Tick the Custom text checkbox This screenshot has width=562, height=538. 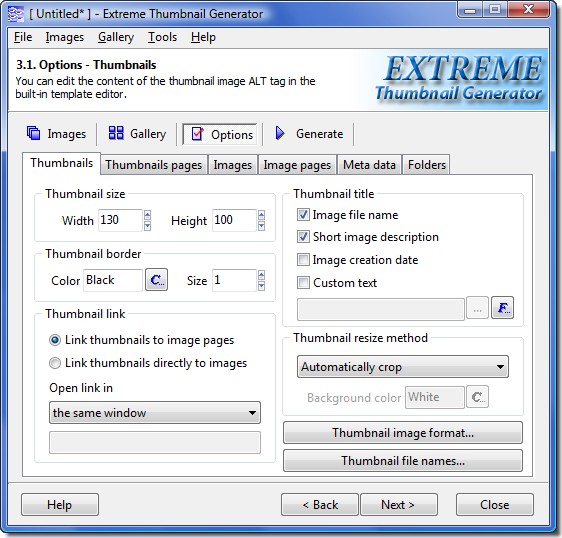pyautogui.click(x=303, y=282)
